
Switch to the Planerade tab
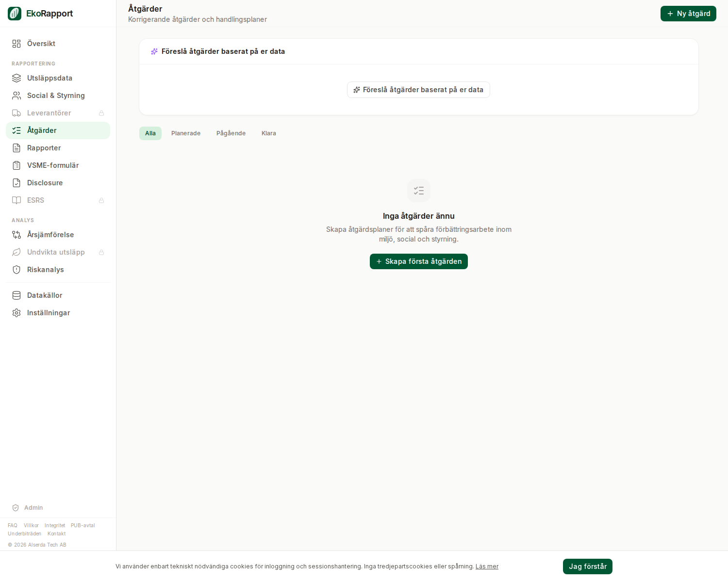click(x=186, y=133)
